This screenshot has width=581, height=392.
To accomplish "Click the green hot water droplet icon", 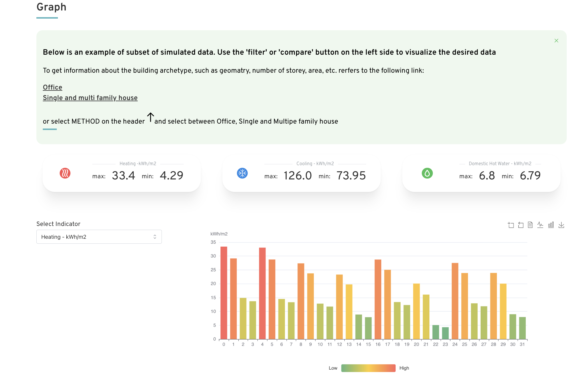I will 427,173.
